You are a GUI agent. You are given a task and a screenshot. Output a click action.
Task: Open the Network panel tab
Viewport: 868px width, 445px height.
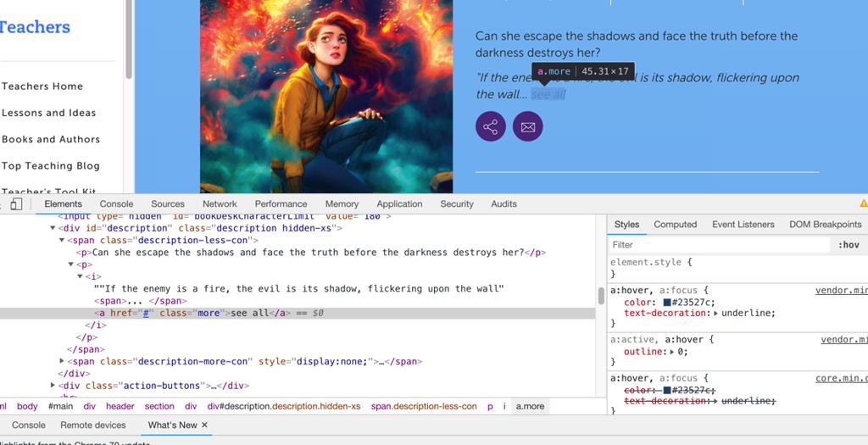(220, 203)
